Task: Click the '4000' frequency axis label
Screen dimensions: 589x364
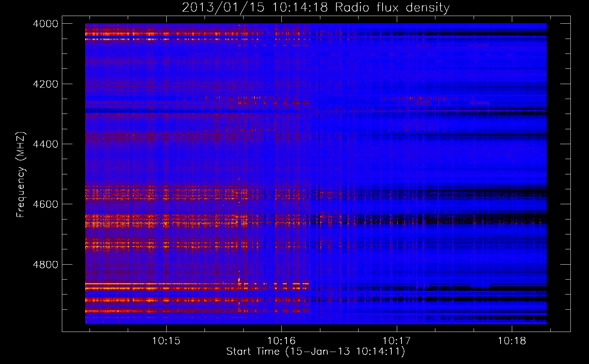Action: click(46, 24)
